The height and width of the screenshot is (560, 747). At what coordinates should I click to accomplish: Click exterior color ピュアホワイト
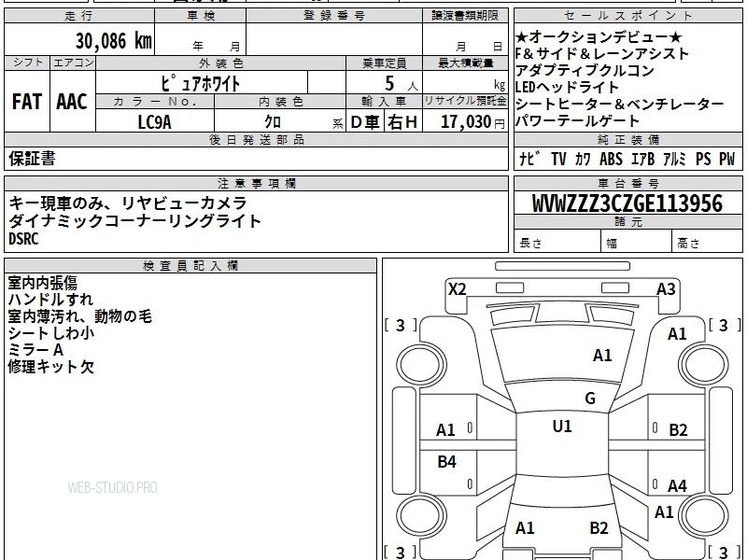pos(200,83)
